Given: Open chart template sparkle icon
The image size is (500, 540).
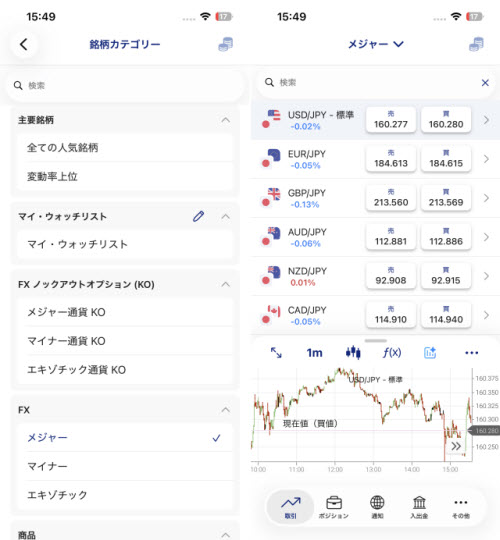Looking at the screenshot, I should pos(430,353).
